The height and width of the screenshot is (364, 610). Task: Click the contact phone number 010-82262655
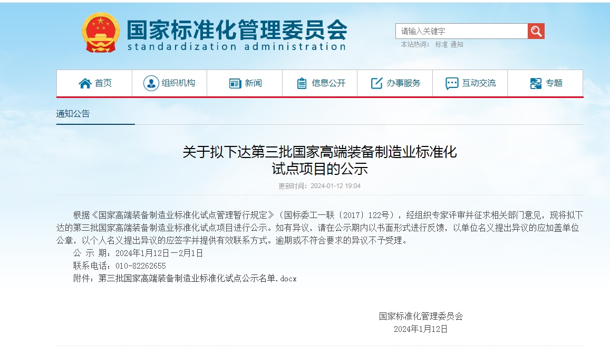pos(140,265)
